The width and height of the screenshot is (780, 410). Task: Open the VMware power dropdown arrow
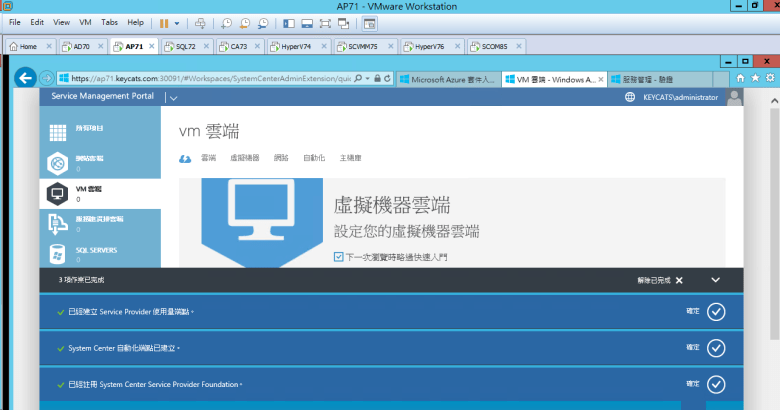click(178, 22)
